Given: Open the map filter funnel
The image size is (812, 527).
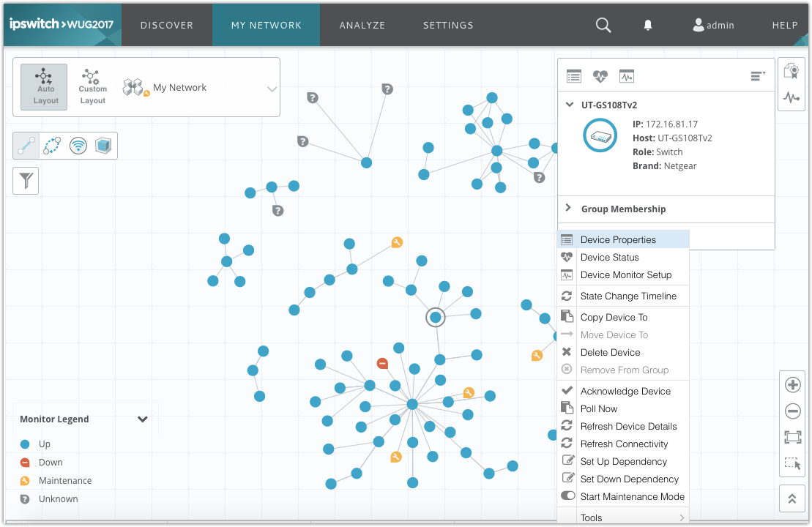Looking at the screenshot, I should click(x=26, y=180).
